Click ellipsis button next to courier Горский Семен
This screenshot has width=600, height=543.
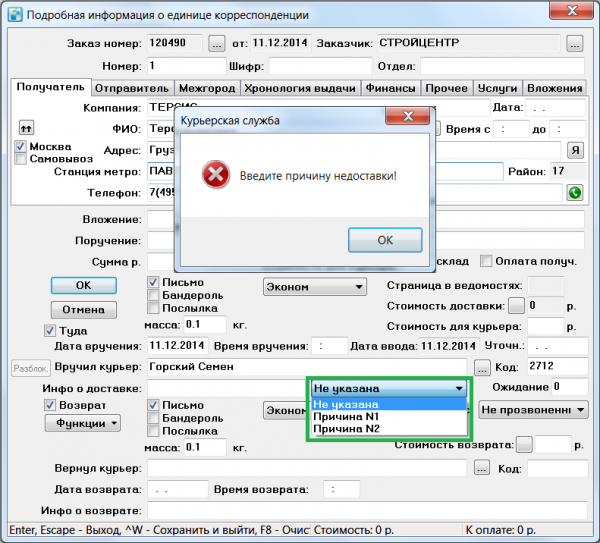pyautogui.click(x=482, y=367)
